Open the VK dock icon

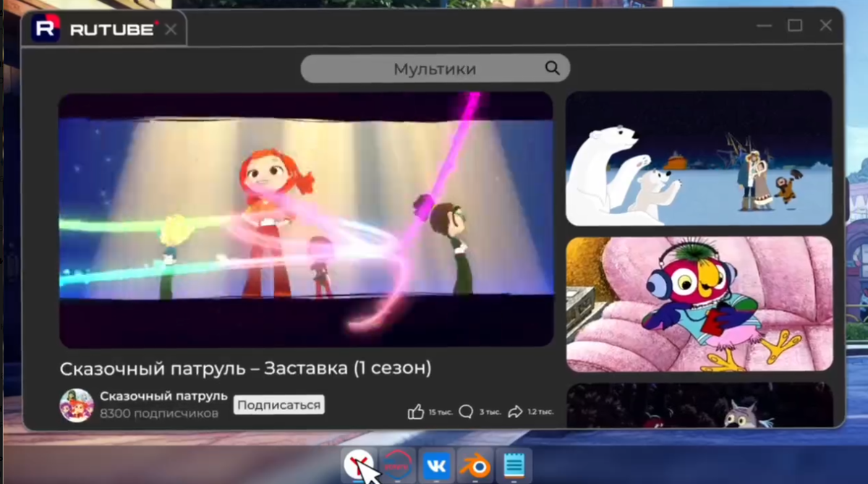(436, 465)
